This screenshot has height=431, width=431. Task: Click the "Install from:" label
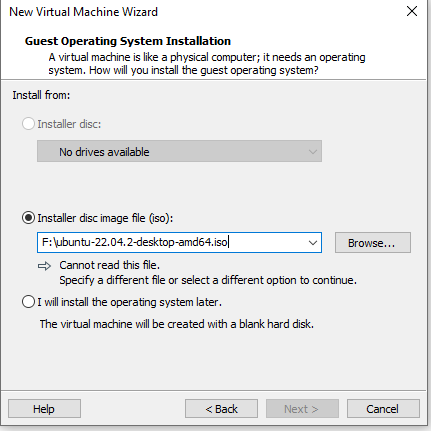[41, 95]
